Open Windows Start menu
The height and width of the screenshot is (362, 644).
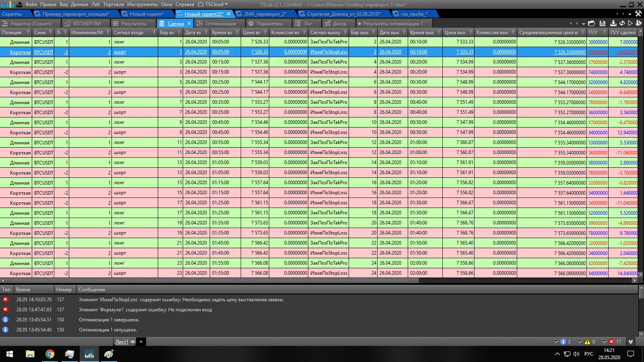(x=10, y=354)
